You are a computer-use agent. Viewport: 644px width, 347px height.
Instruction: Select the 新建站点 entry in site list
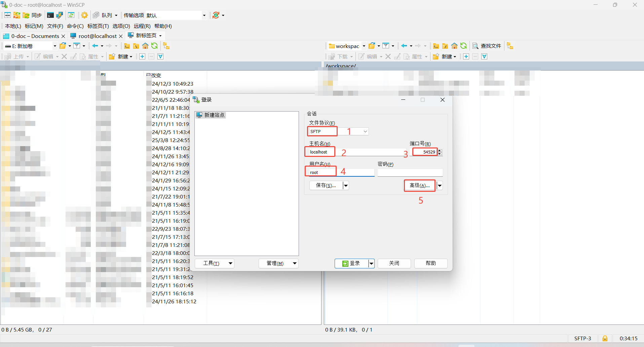(214, 115)
